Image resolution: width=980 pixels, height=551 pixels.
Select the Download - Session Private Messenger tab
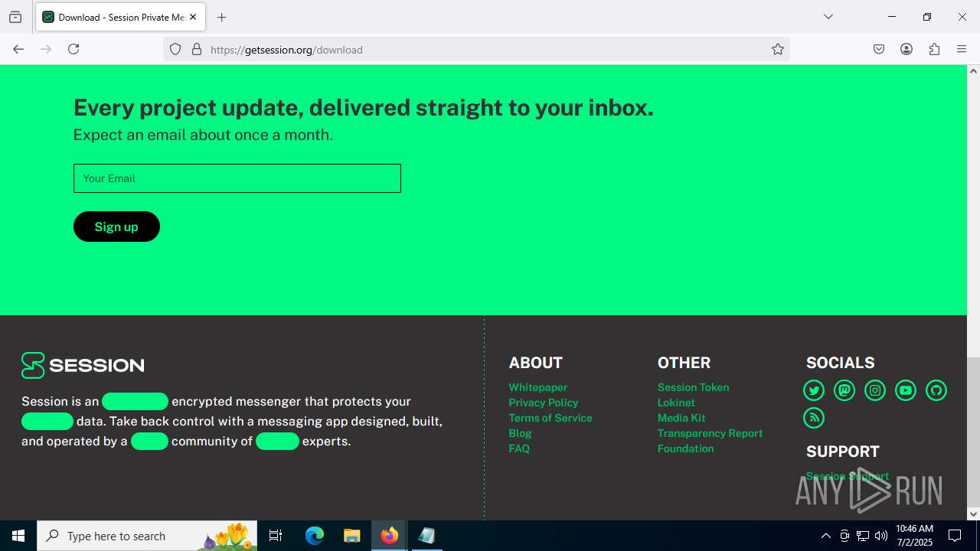[119, 17]
